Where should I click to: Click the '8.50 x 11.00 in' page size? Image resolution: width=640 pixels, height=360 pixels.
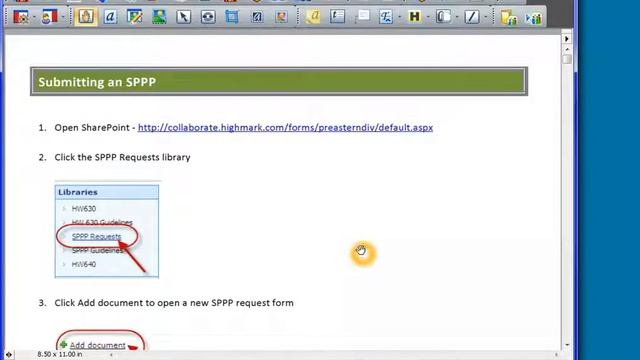pos(60,354)
